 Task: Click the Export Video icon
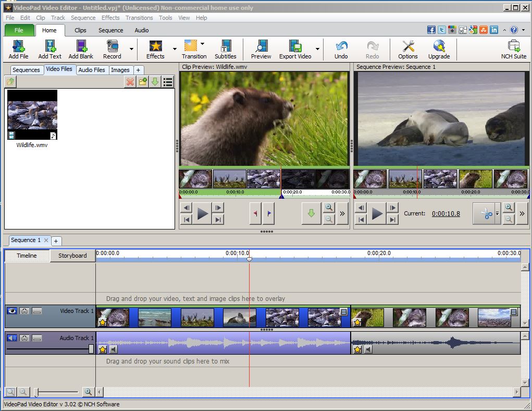295,50
